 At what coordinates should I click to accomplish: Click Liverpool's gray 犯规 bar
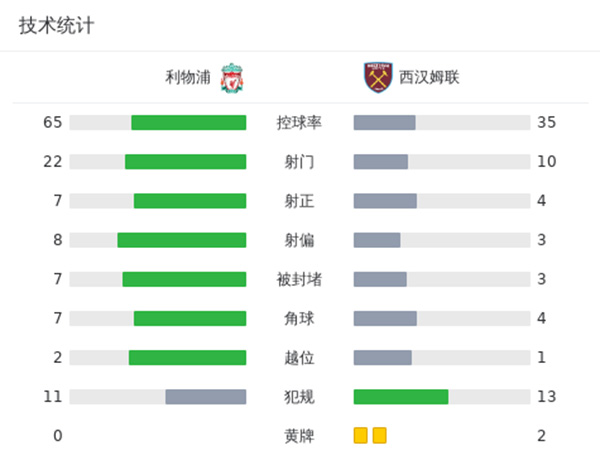click(205, 397)
